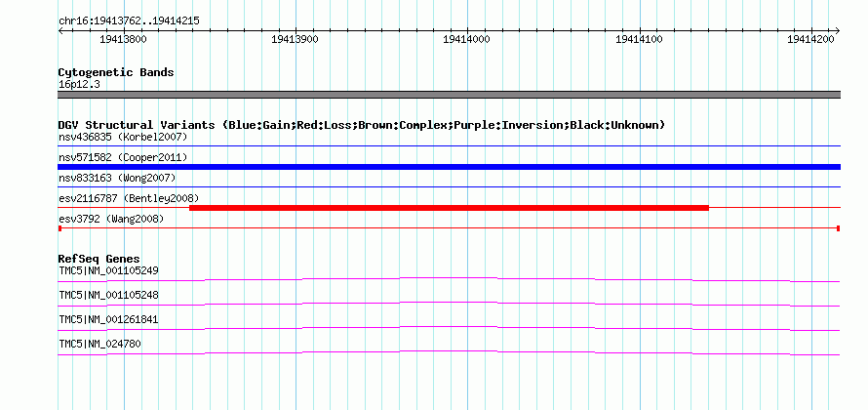Click the thick blue nsv571582 gain bar
The width and height of the screenshot is (868, 410).
(x=450, y=167)
